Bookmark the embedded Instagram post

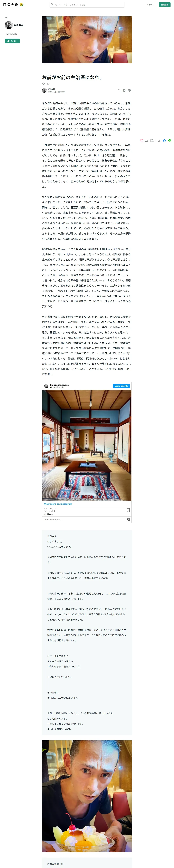128,510
